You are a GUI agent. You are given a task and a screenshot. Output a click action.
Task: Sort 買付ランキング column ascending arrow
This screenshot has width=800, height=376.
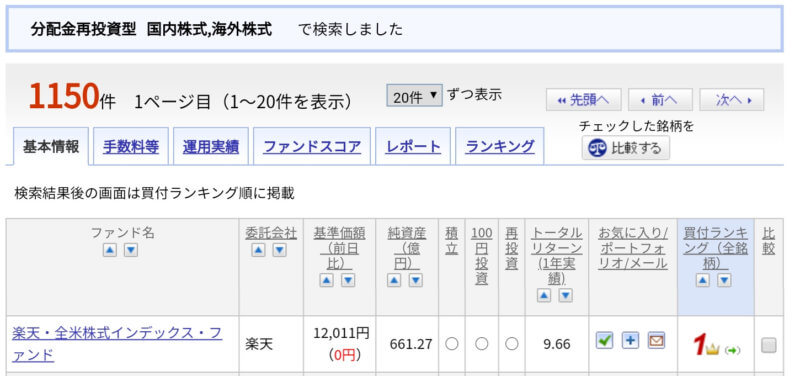point(703,281)
